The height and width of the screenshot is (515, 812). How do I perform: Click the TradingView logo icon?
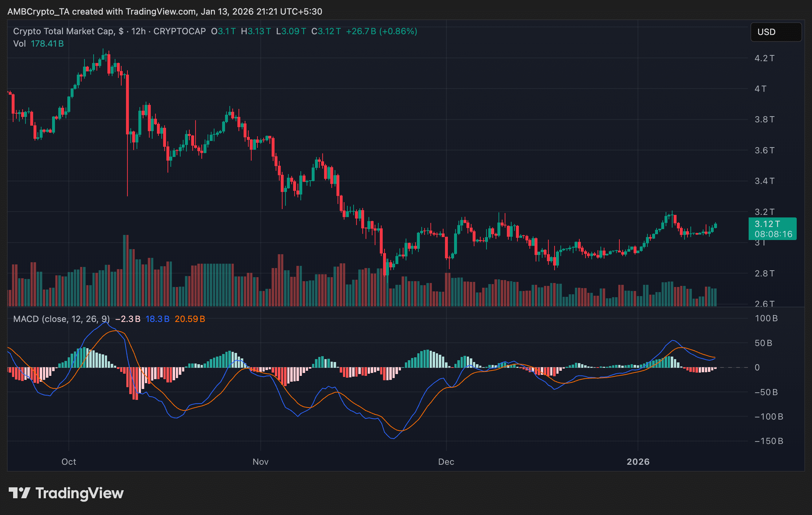[x=19, y=493]
